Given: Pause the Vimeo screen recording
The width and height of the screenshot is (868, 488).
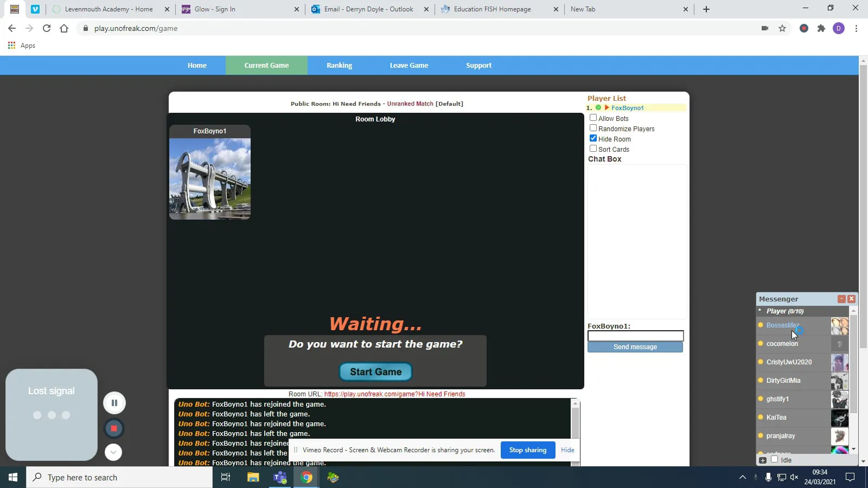Looking at the screenshot, I should (114, 402).
